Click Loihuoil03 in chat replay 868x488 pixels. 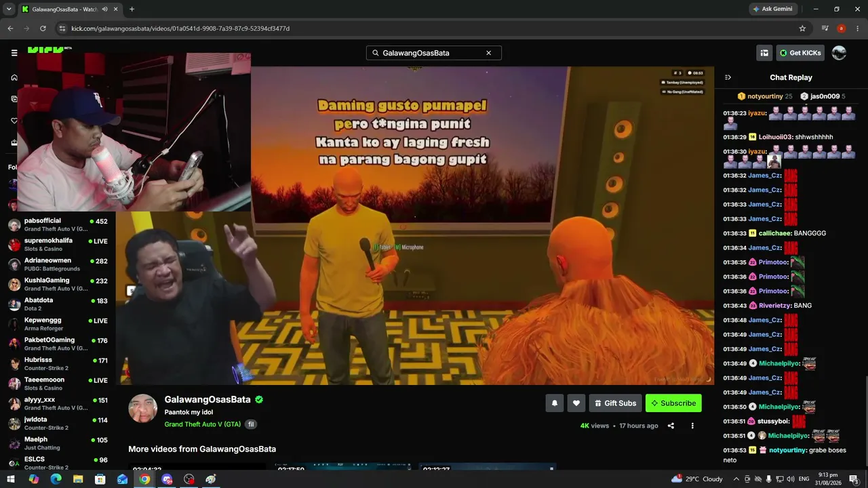point(776,137)
